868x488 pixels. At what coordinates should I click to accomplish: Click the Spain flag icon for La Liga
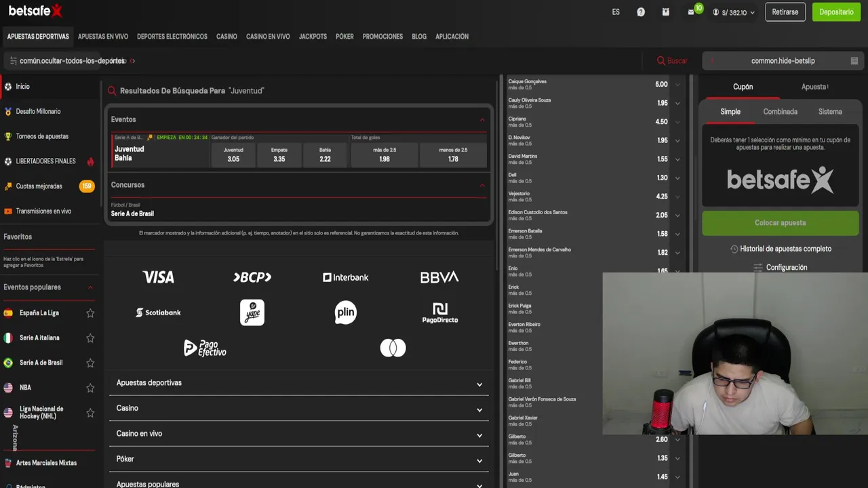8,313
